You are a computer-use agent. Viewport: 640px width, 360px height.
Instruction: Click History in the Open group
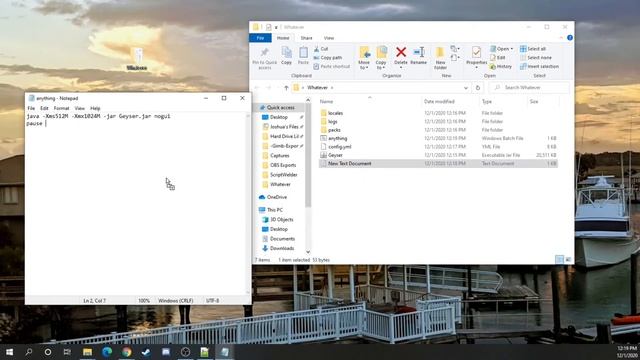(501, 66)
